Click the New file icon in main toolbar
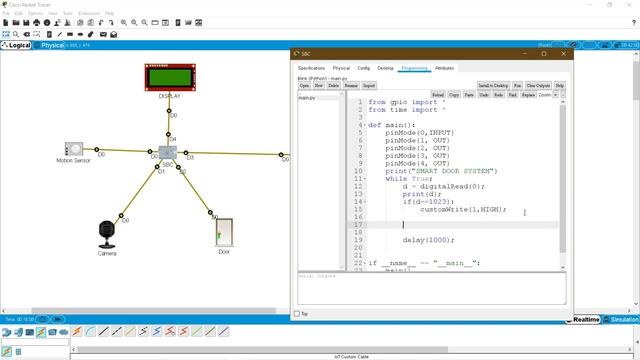This screenshot has height=360, width=640. coord(6,23)
